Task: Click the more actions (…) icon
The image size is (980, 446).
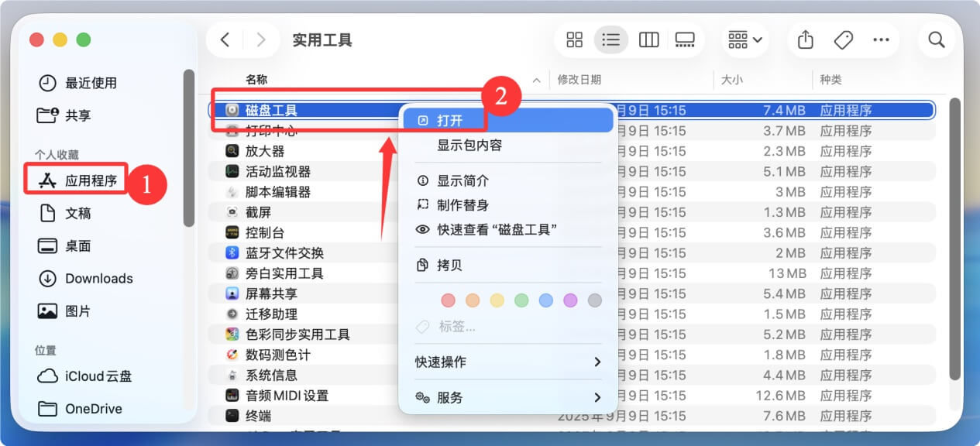Action: pos(881,39)
